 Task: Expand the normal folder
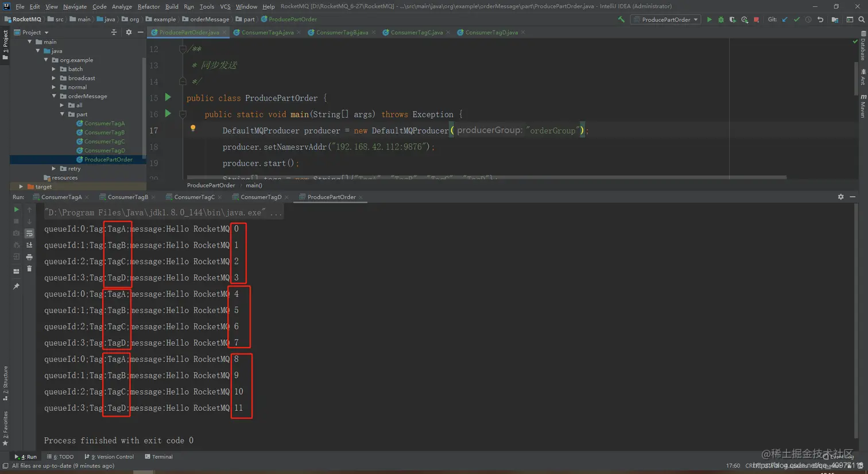tap(55, 87)
